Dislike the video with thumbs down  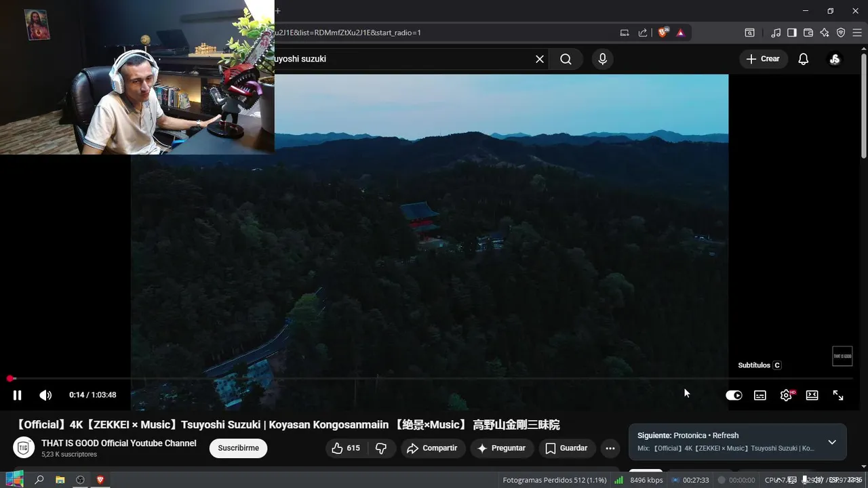[x=381, y=448]
